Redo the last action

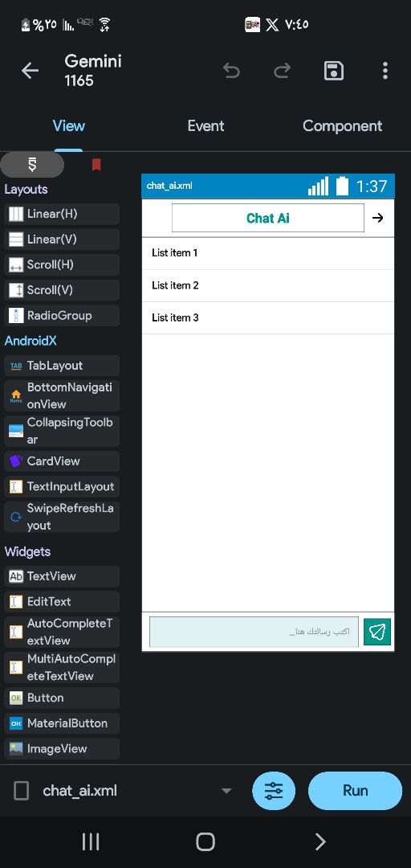tap(282, 70)
